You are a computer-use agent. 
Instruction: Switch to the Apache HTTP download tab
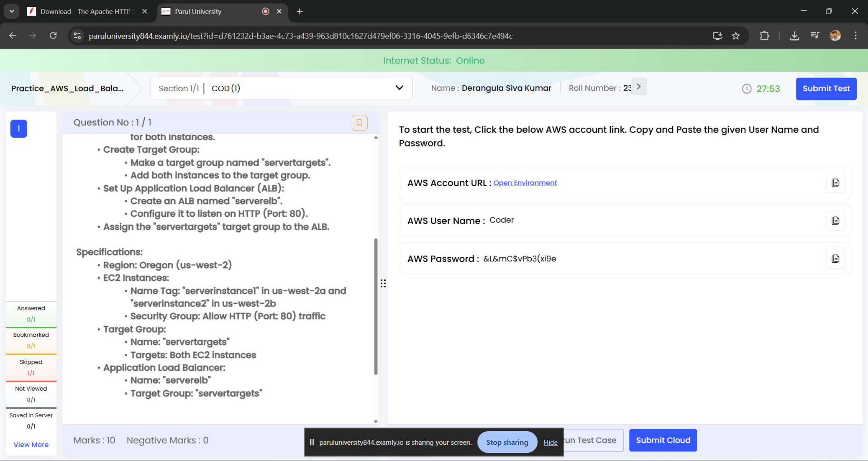[x=87, y=11]
